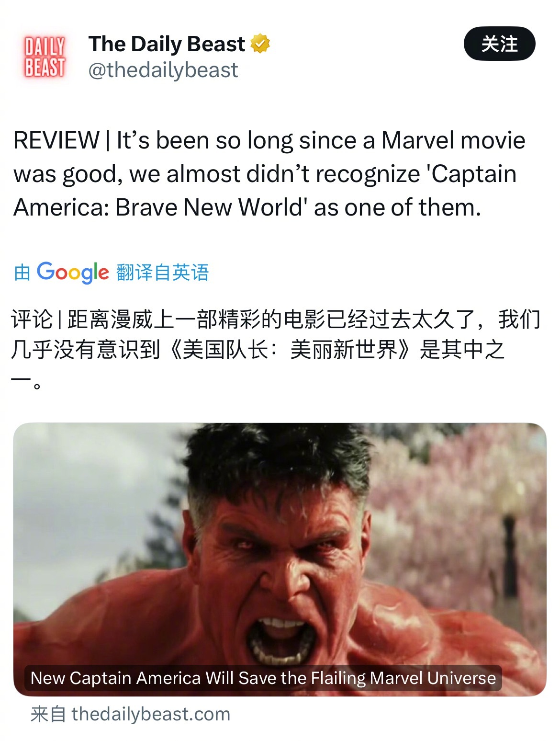Open the 'New Captain America Will Save' caption

[x=263, y=678]
